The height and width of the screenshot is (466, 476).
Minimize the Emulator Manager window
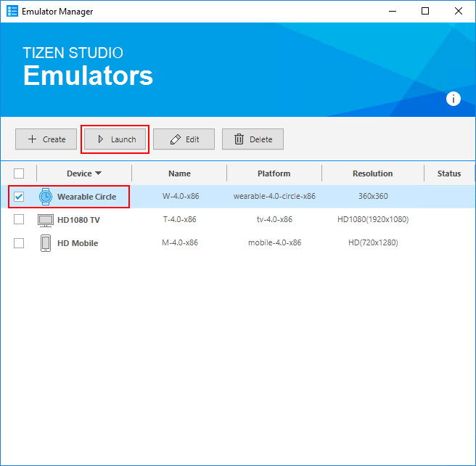coord(393,11)
